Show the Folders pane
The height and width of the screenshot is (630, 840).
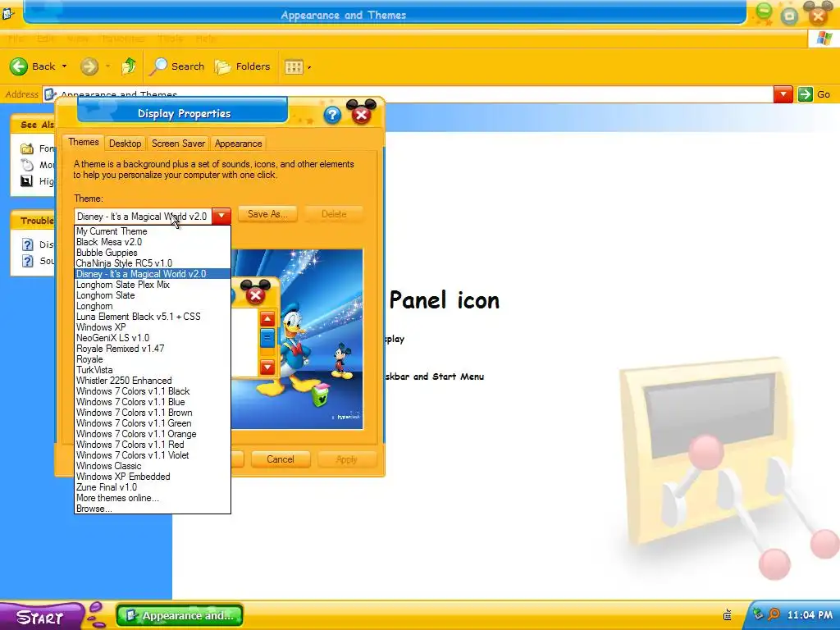[242, 66]
